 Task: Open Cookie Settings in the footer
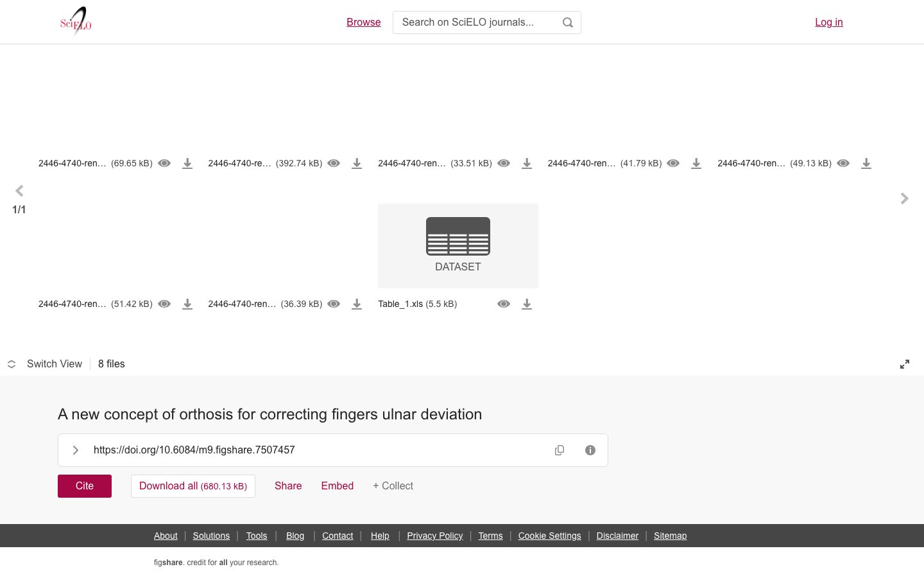click(550, 536)
